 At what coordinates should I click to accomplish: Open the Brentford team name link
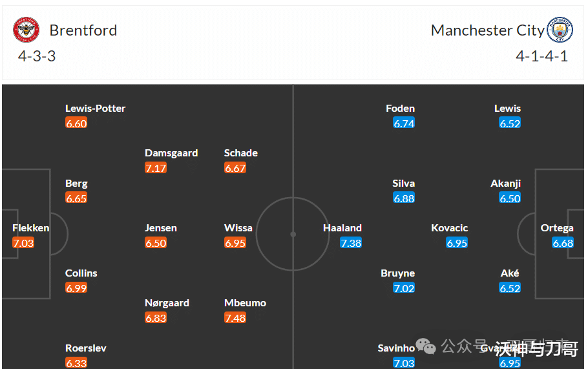tap(83, 30)
